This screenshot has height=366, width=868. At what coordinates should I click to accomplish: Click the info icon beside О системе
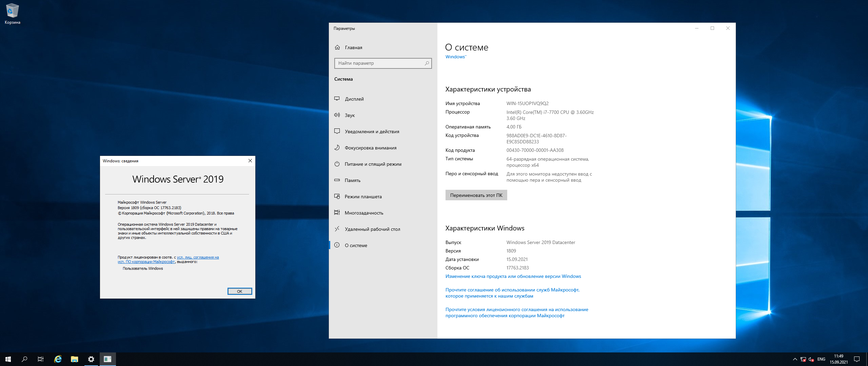tap(337, 245)
